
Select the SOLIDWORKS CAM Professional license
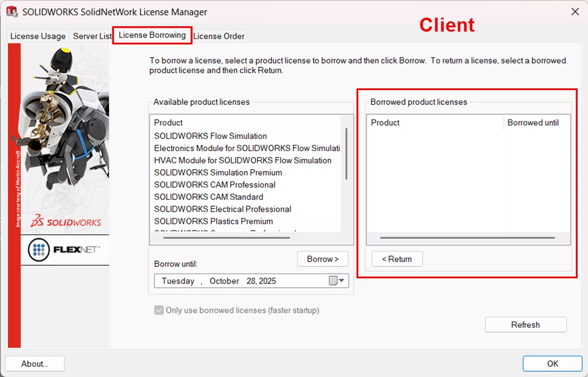(x=214, y=185)
